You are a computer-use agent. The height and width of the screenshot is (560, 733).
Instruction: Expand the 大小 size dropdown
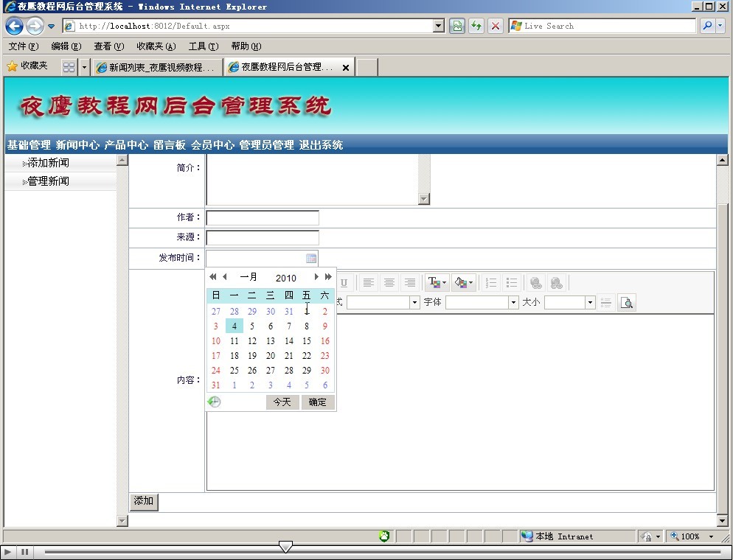click(x=590, y=303)
